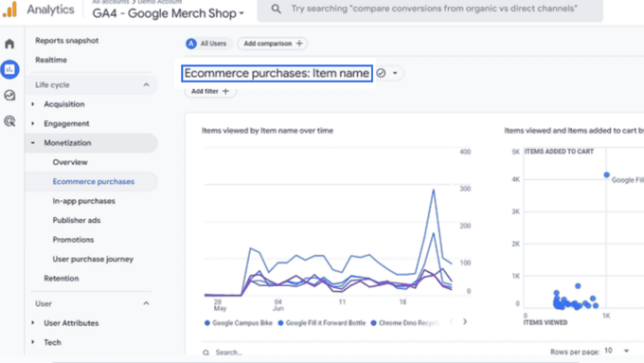Click the table search magnifier icon
The image size is (644, 363).
tap(206, 353)
